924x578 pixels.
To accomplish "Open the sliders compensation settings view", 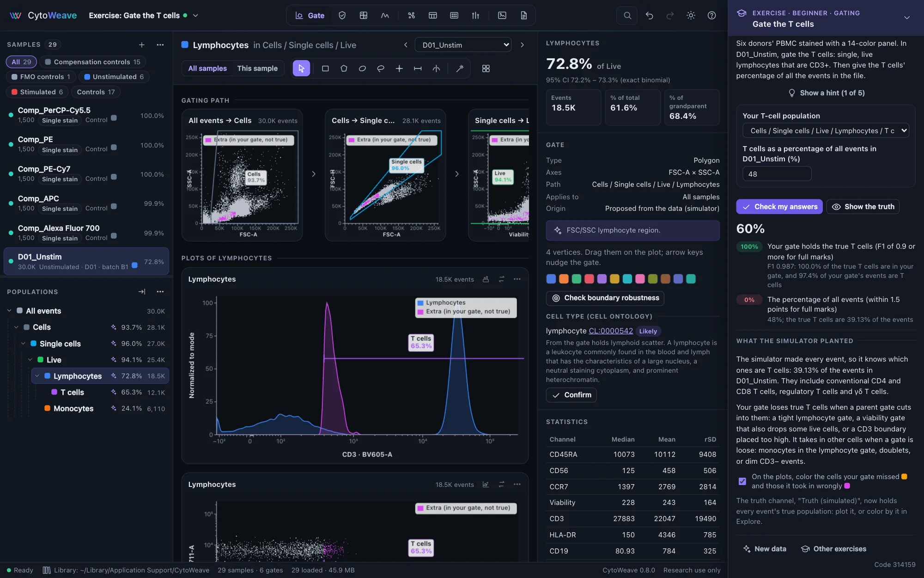I will [x=475, y=15].
